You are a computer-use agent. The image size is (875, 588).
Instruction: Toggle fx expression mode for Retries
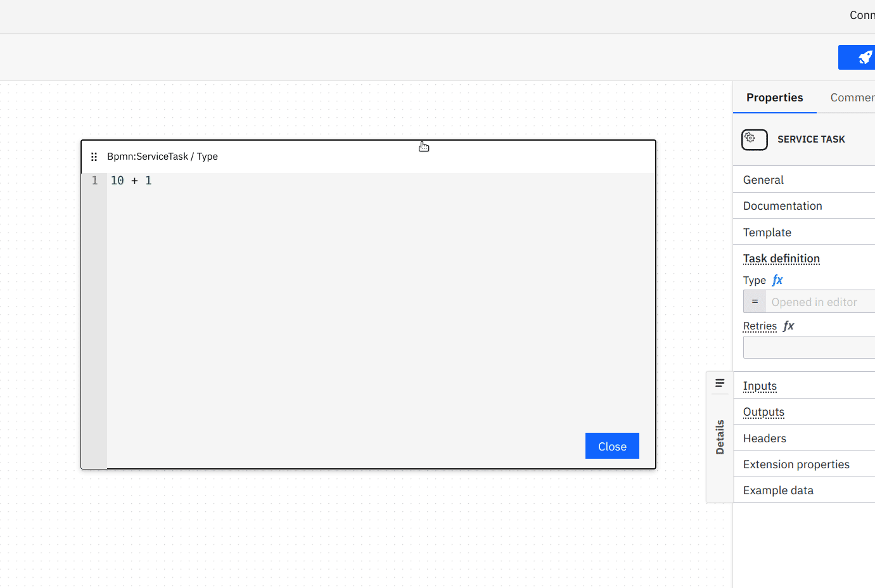[788, 326]
